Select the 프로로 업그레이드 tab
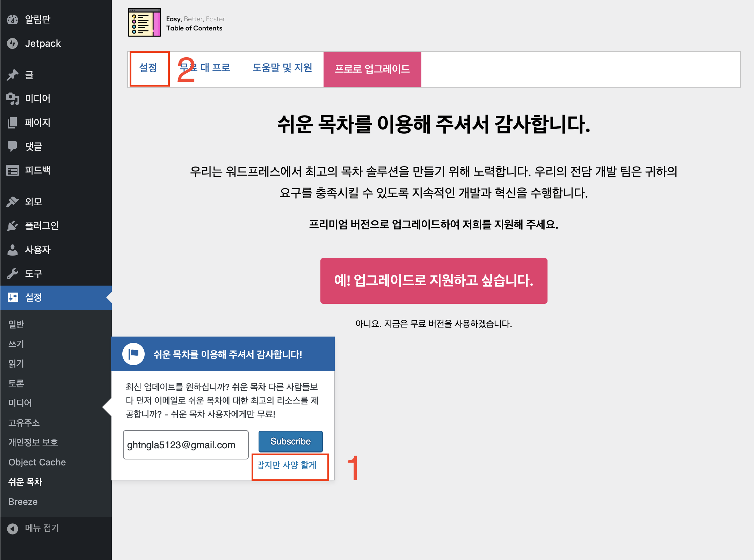 tap(372, 69)
